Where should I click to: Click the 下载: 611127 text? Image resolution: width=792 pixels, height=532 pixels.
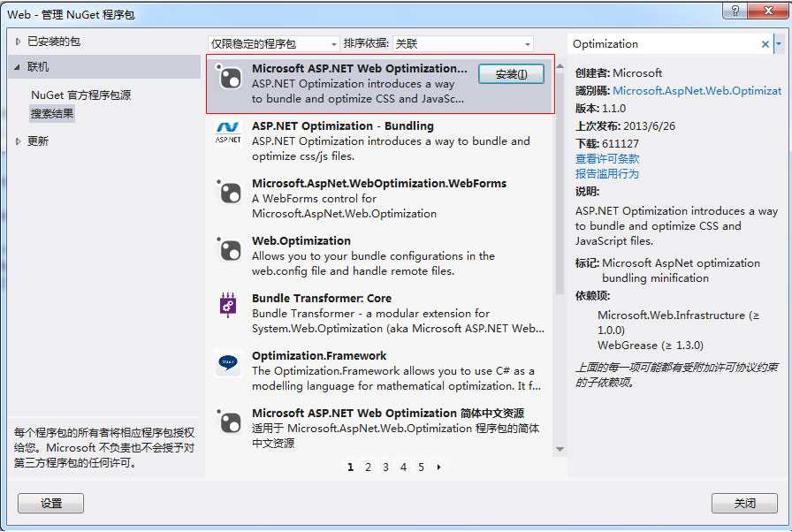click(x=607, y=144)
